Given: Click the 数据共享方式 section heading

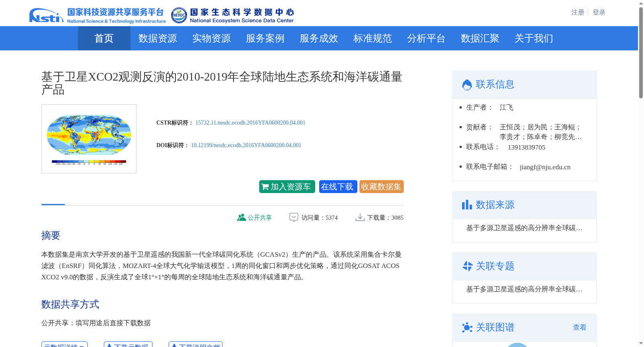Looking at the screenshot, I should (70, 304).
